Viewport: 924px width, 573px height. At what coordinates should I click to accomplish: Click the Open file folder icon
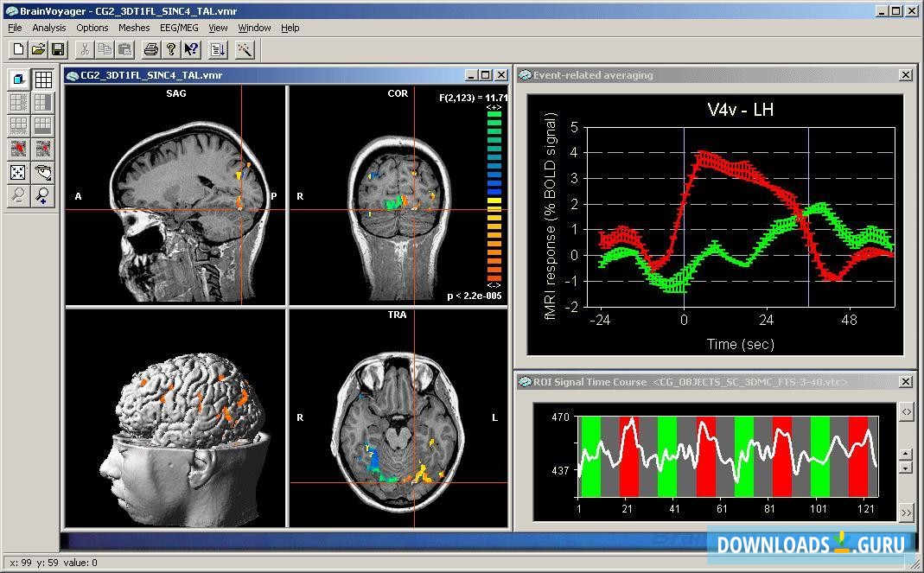click(39, 50)
